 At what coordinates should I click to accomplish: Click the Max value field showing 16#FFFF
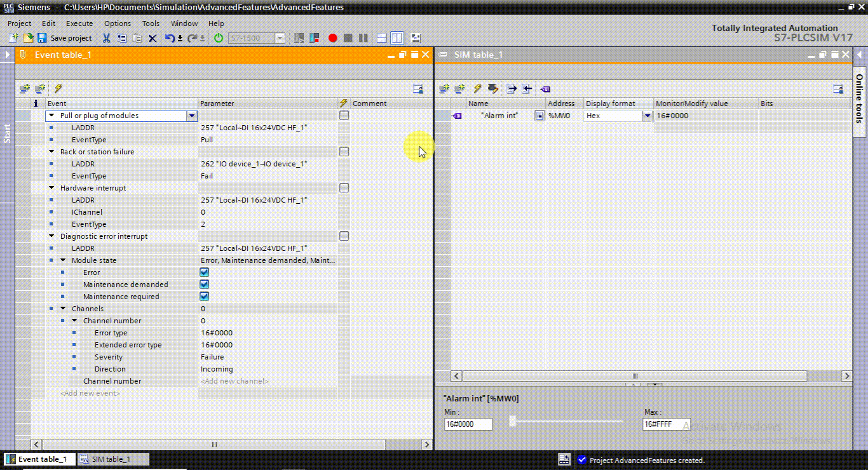click(665, 424)
